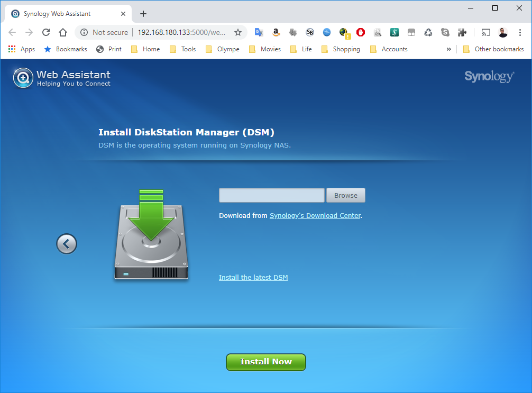The height and width of the screenshot is (393, 532).
Task: Expand the Other bookmarks folder
Action: point(494,49)
